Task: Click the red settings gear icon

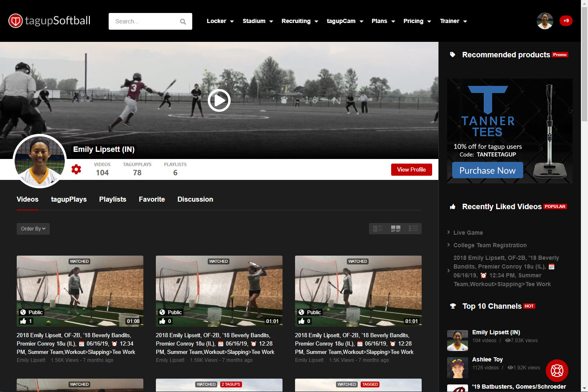Action: point(76,169)
